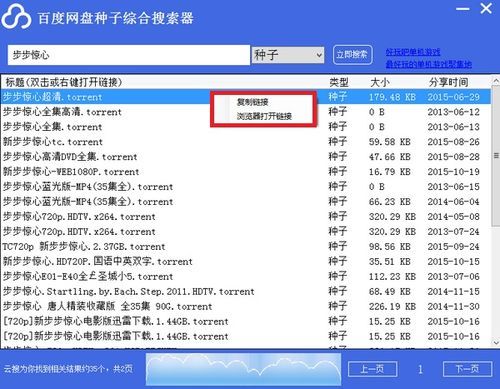Image resolution: width=500 pixels, height=389 pixels.
Task: Open the lower blue link 最好玩的单机游戏聚集地
Action: point(429,64)
